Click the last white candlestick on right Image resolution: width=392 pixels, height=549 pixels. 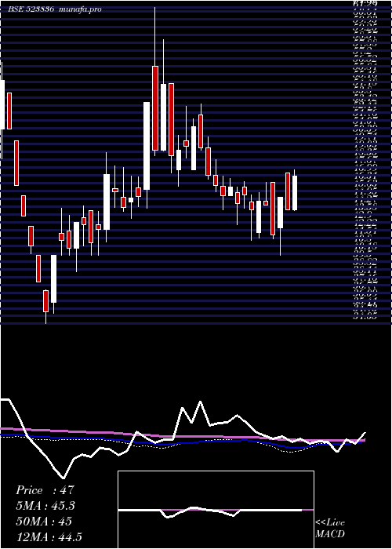(295, 193)
